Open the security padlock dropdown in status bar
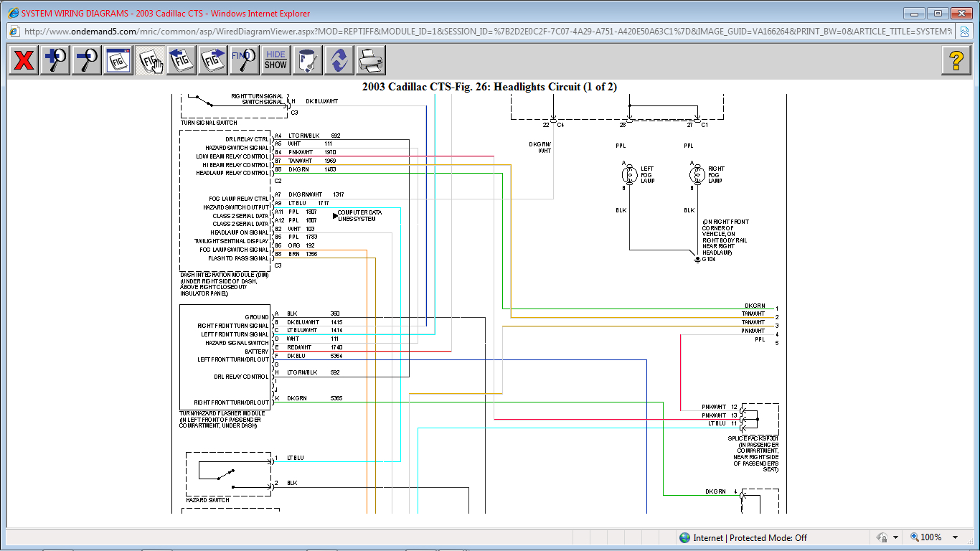 [895, 537]
